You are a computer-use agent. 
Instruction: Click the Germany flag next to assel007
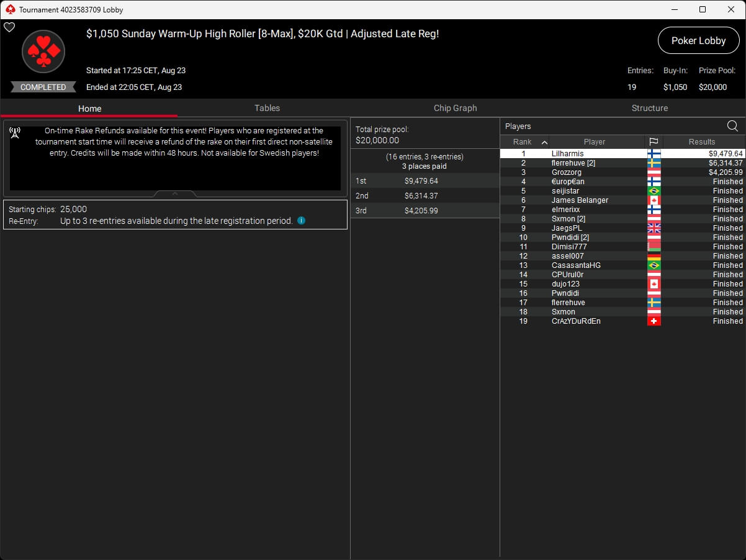click(x=654, y=256)
